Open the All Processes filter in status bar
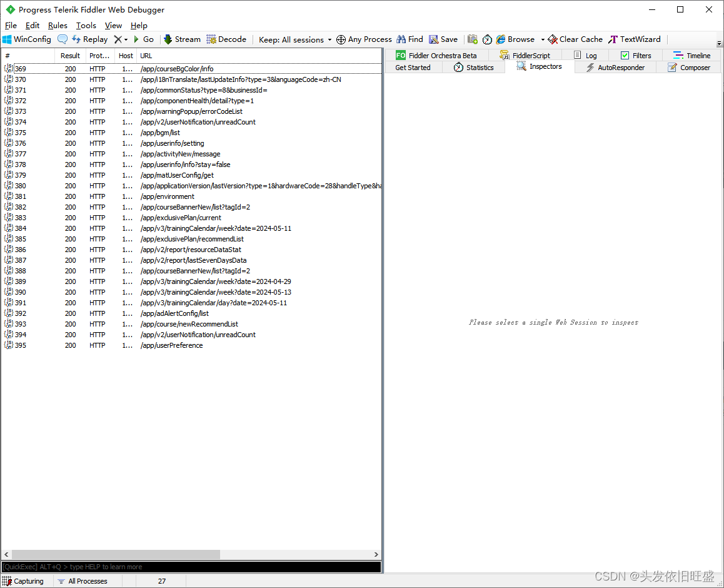 (x=82, y=581)
